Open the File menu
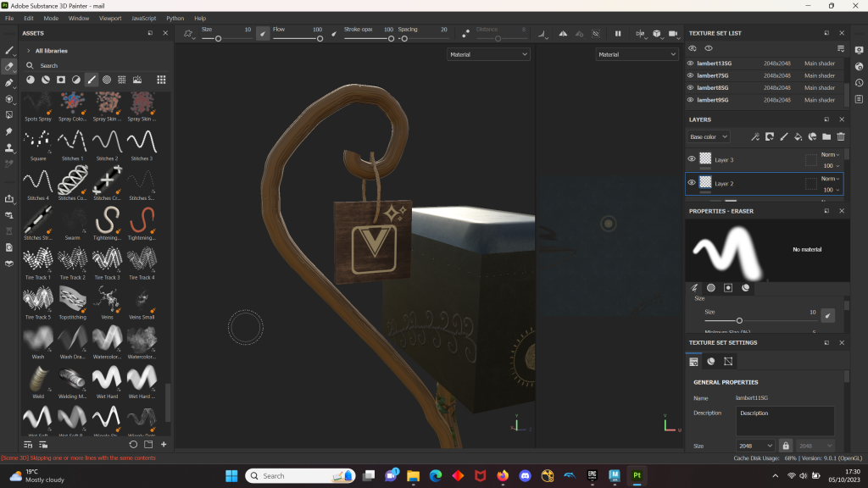This screenshot has height=488, width=868. [9, 19]
